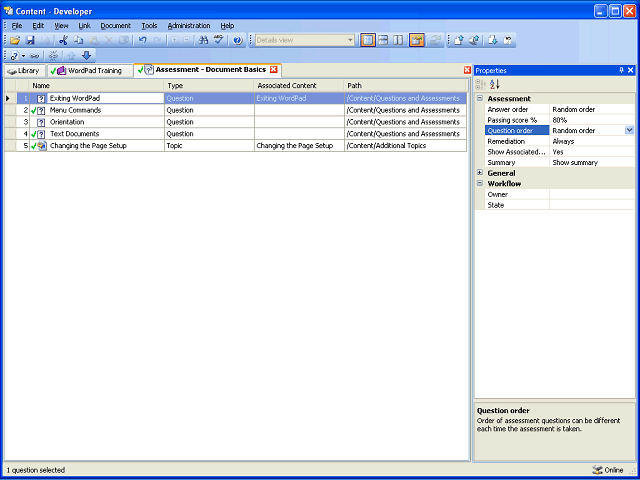Open the File menu
Screen dimensions: 640x480
[x=17, y=26]
